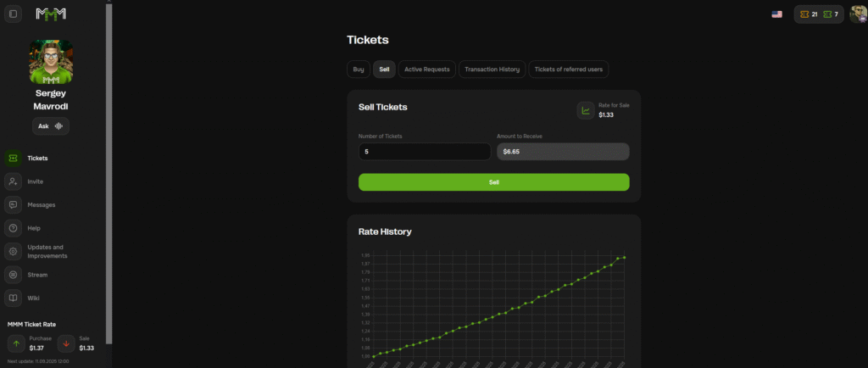This screenshot has width=868, height=368.
Task: Switch to the Buy tab
Action: pyautogui.click(x=359, y=70)
